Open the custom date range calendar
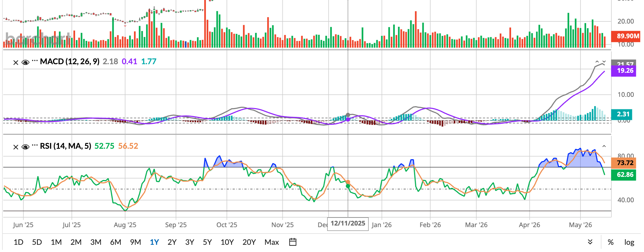This screenshot has width=644, height=252. pyautogui.click(x=293, y=242)
